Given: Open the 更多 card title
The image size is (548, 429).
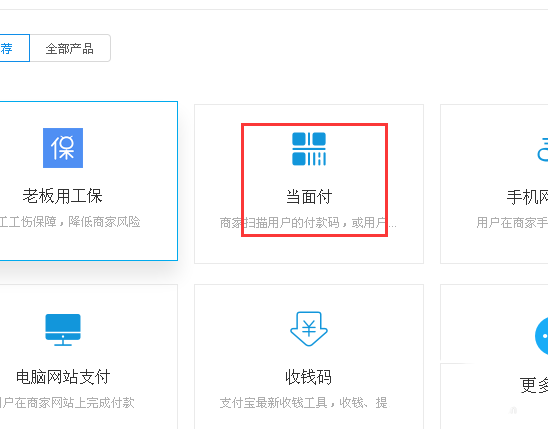Looking at the screenshot, I should pos(534,385).
